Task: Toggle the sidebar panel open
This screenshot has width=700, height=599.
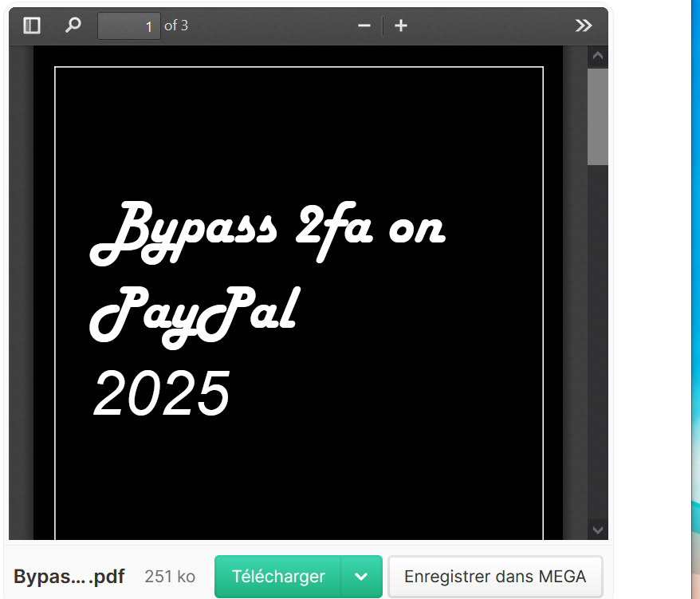Action: pos(31,25)
